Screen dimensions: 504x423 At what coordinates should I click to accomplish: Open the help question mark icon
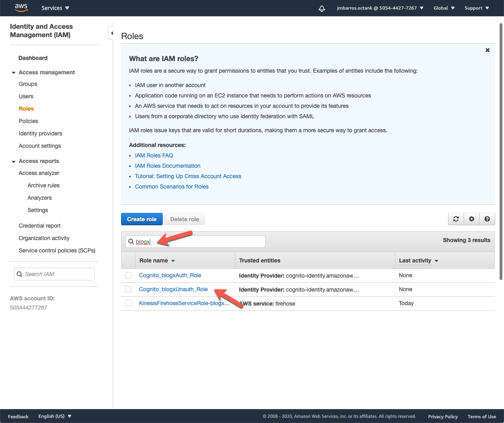tap(487, 219)
